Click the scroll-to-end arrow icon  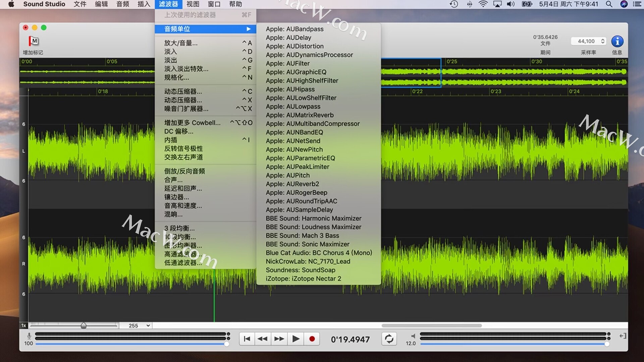pyautogui.click(x=623, y=336)
